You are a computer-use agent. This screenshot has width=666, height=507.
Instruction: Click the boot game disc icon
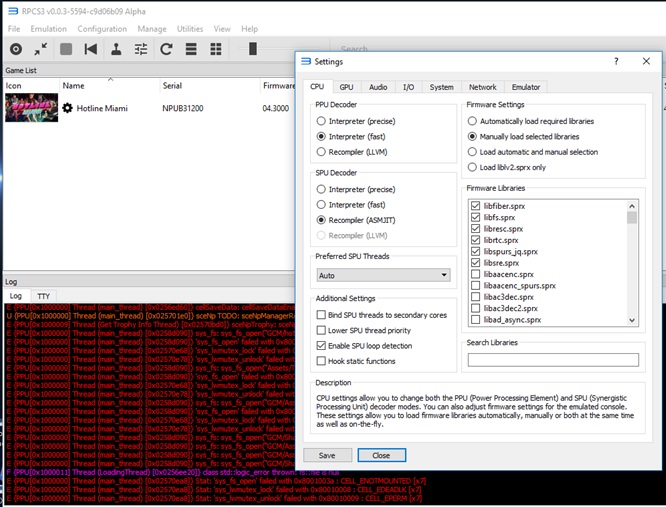click(x=16, y=49)
